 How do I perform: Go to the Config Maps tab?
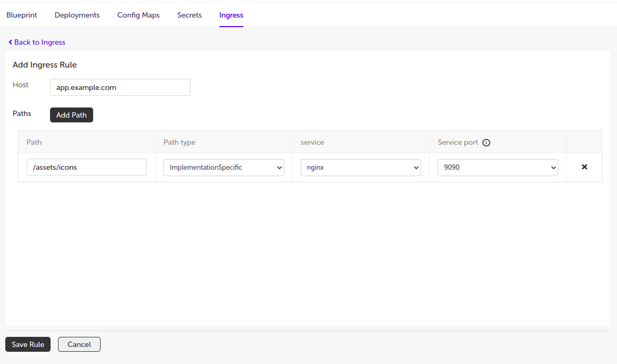tap(138, 15)
